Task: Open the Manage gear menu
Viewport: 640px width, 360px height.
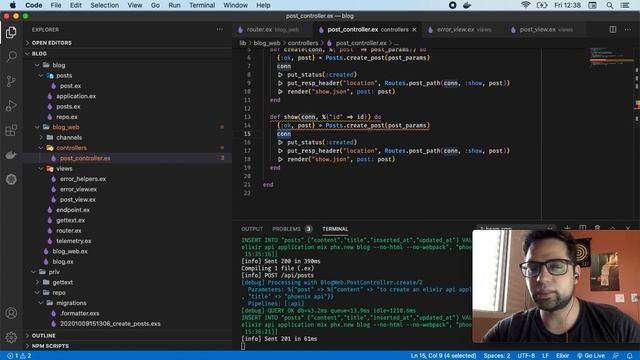Action: [x=11, y=337]
